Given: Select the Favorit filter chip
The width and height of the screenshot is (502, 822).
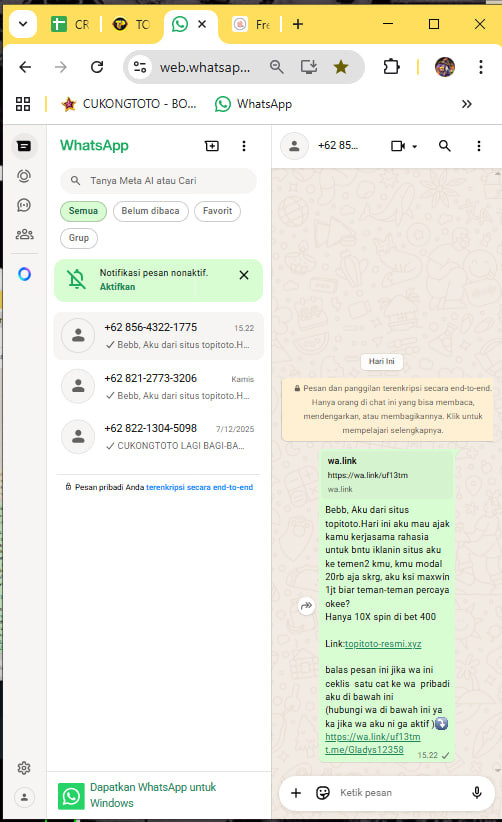Looking at the screenshot, I should pyautogui.click(x=217, y=211).
